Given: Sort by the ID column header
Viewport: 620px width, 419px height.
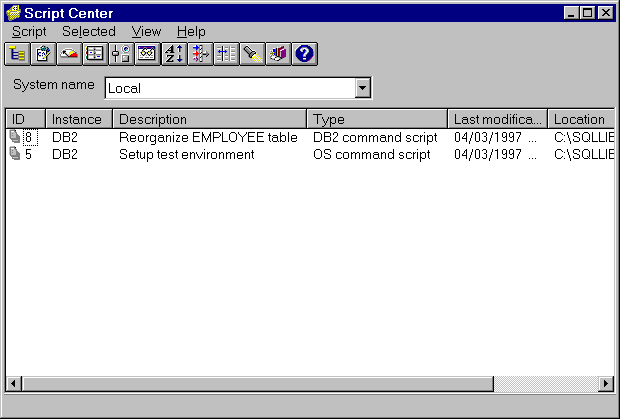Looking at the screenshot, I should (26, 119).
